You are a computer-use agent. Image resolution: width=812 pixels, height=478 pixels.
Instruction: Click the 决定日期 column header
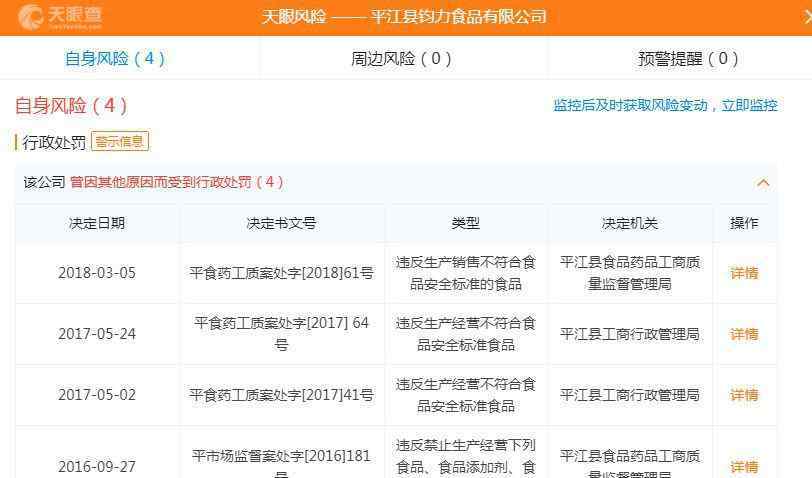coord(97,223)
